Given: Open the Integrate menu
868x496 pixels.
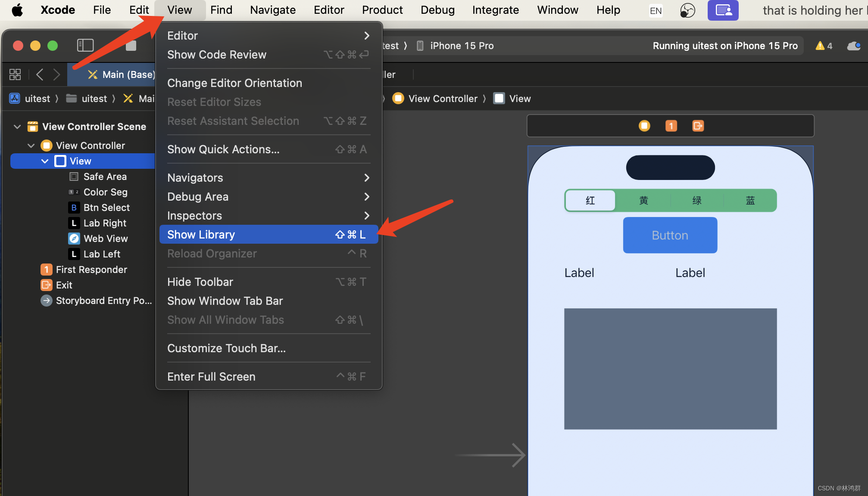Looking at the screenshot, I should [x=496, y=10].
